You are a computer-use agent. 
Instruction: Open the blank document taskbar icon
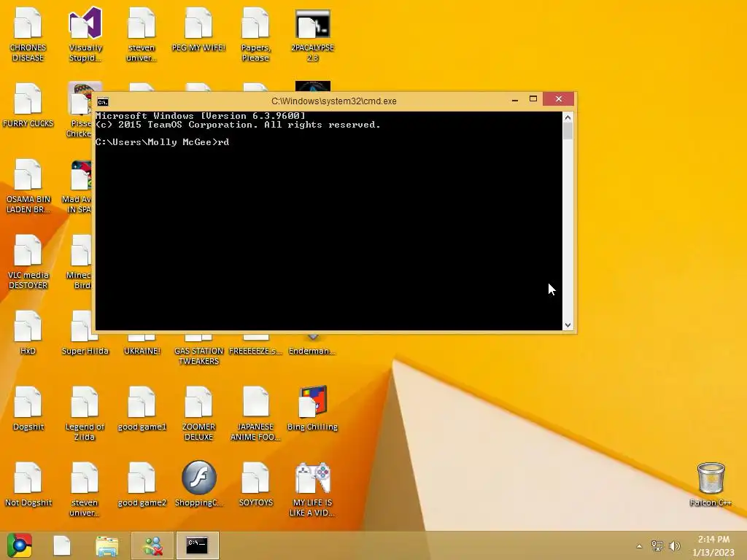click(62, 545)
